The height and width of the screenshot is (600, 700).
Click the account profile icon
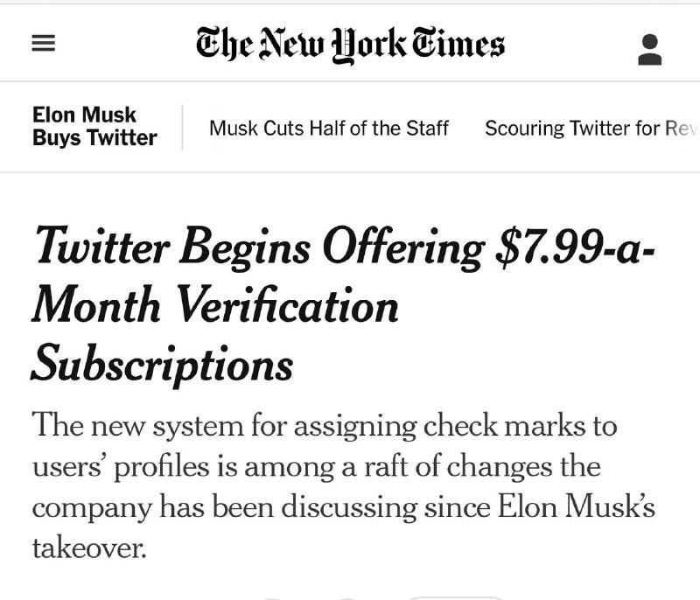click(649, 49)
